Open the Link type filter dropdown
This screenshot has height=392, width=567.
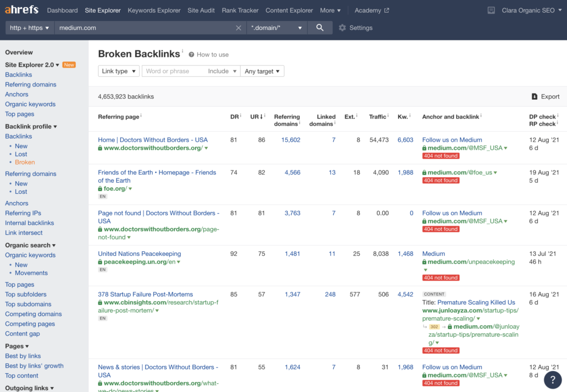(118, 71)
